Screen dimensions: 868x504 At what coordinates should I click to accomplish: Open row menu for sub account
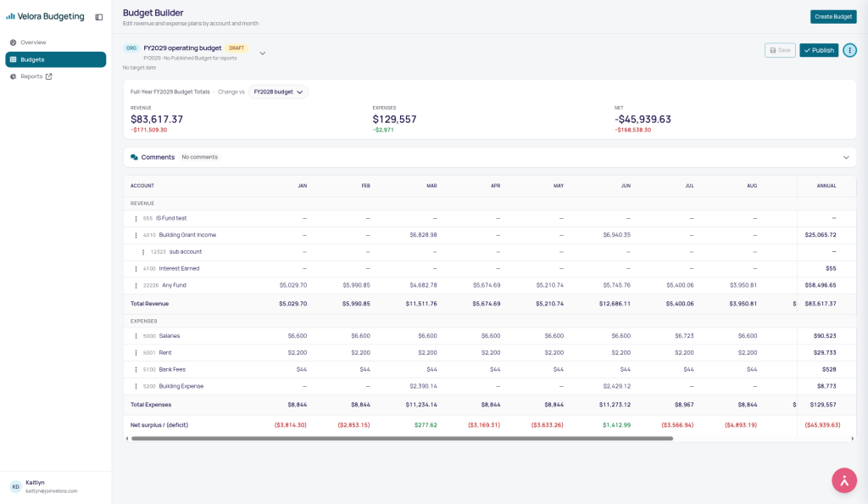tap(143, 252)
